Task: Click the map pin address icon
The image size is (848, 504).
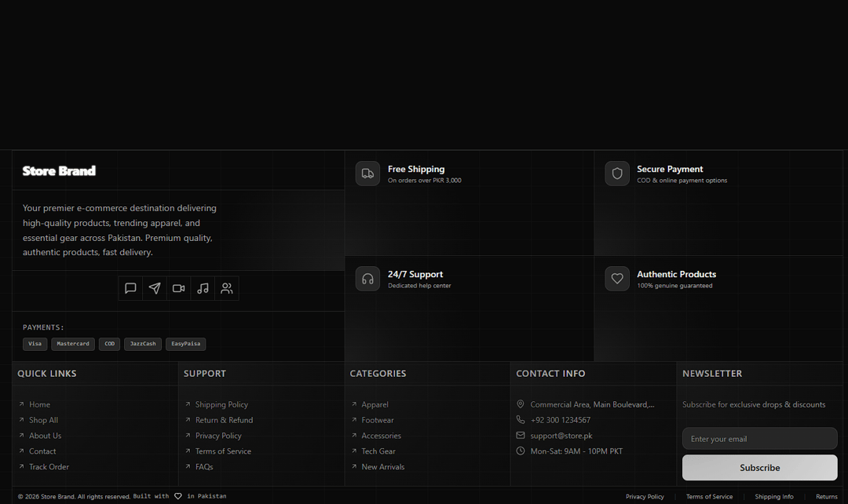Action: pyautogui.click(x=521, y=404)
